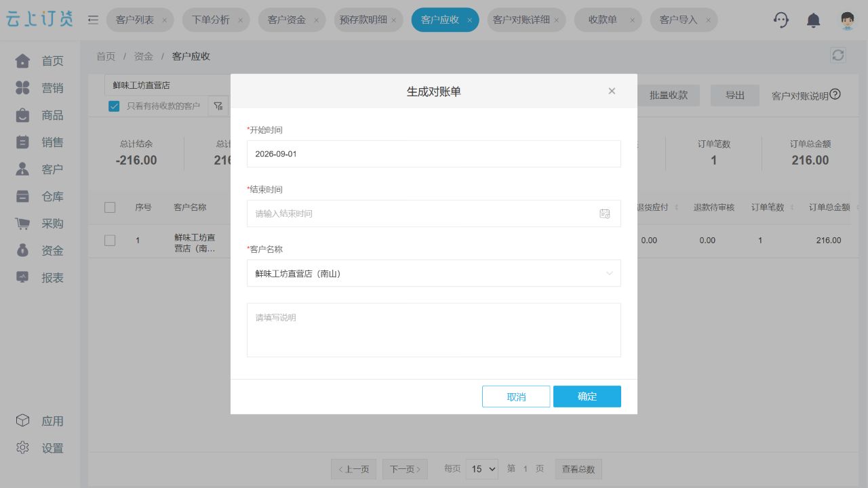Open 应用 in the sidebar
Screen dimensions: 868x488
40,421
